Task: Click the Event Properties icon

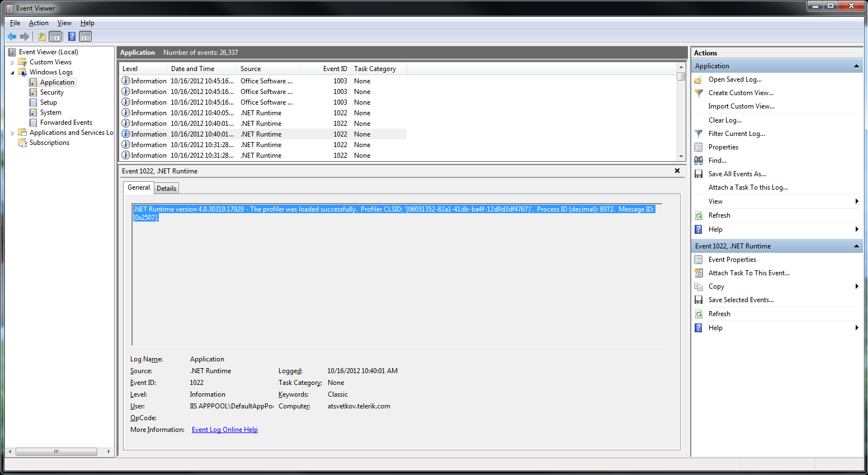Action: coord(699,260)
